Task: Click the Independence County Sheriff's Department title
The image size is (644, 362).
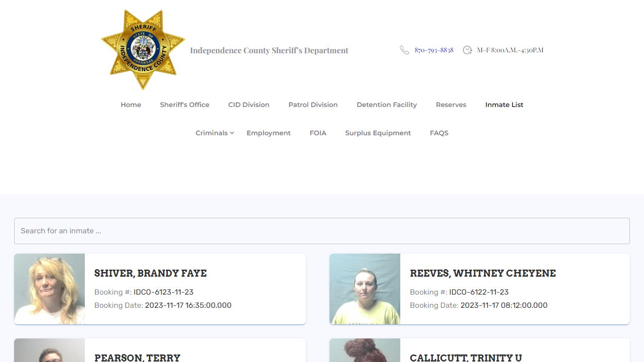Action: (x=269, y=50)
